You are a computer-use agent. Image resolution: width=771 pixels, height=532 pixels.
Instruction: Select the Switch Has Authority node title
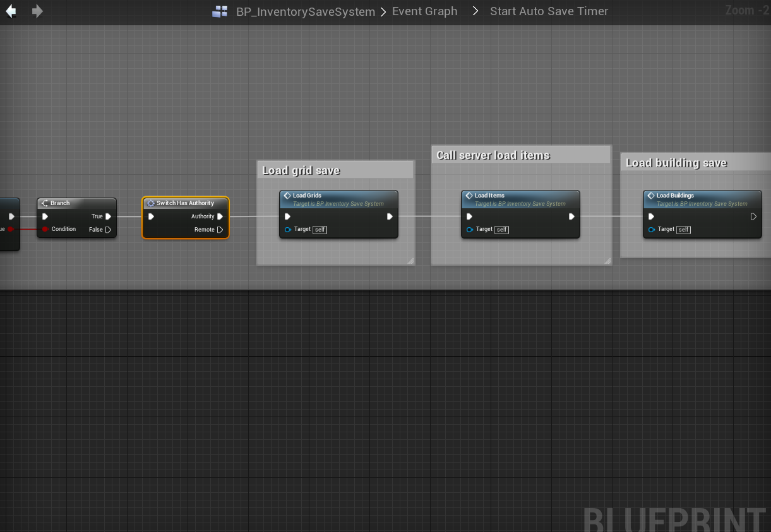185,203
